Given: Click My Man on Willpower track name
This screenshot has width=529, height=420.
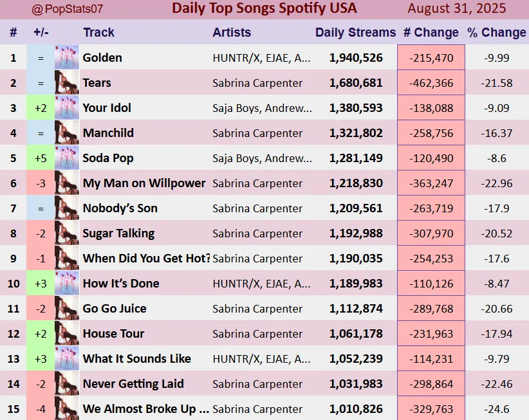Looking at the screenshot, I should point(144,183).
